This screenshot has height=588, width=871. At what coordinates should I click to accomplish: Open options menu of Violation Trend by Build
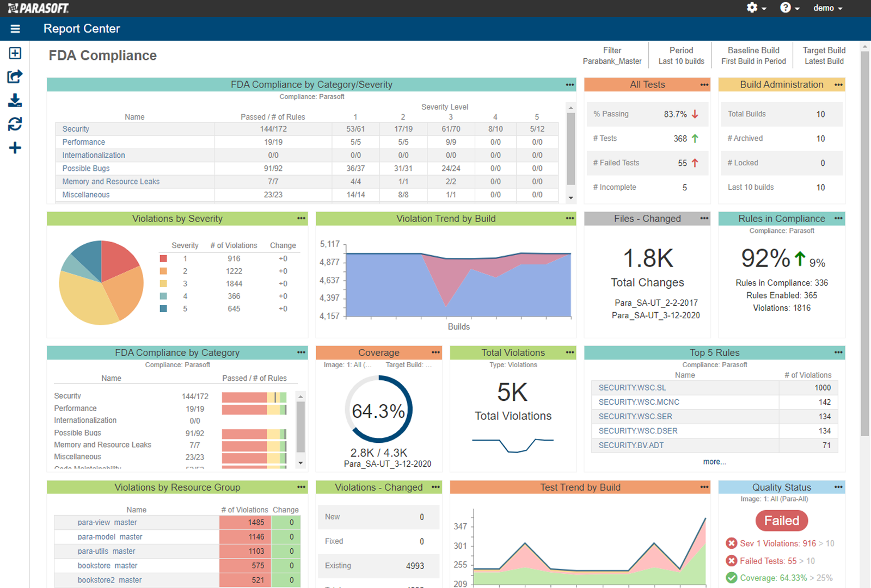[x=570, y=218]
